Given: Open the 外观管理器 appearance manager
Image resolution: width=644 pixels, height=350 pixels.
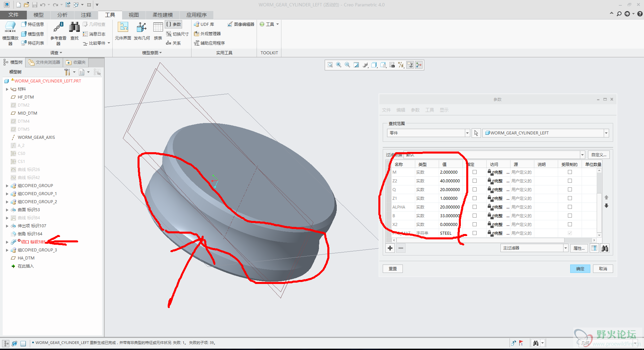Looking at the screenshot, I should (x=207, y=34).
